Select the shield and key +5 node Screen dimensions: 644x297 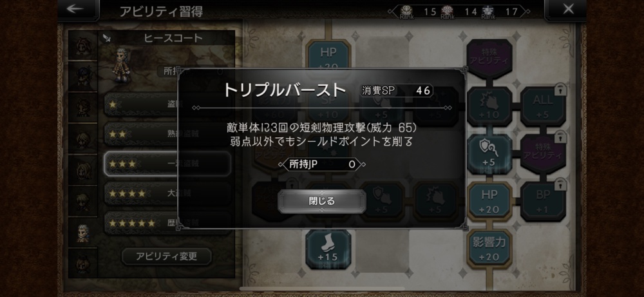pos(489,154)
